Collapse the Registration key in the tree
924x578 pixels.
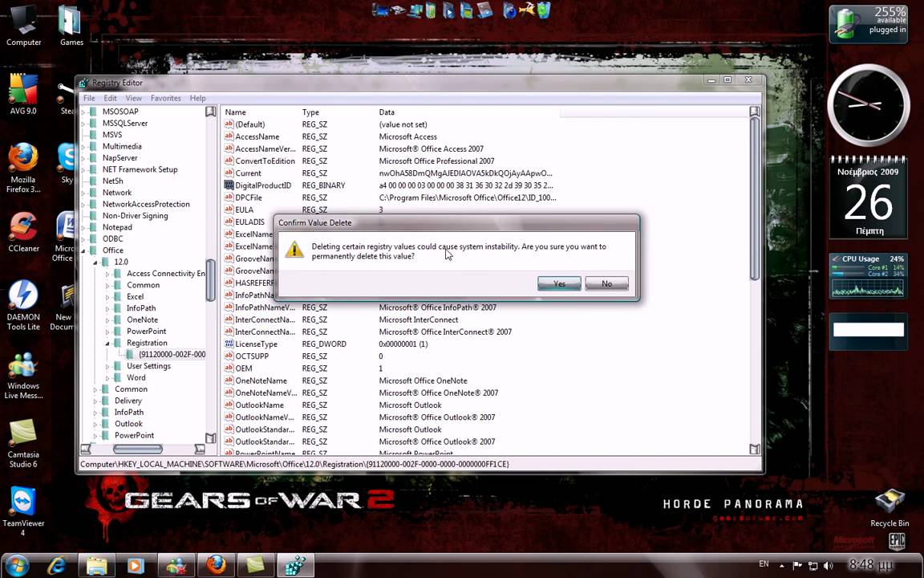tap(107, 344)
